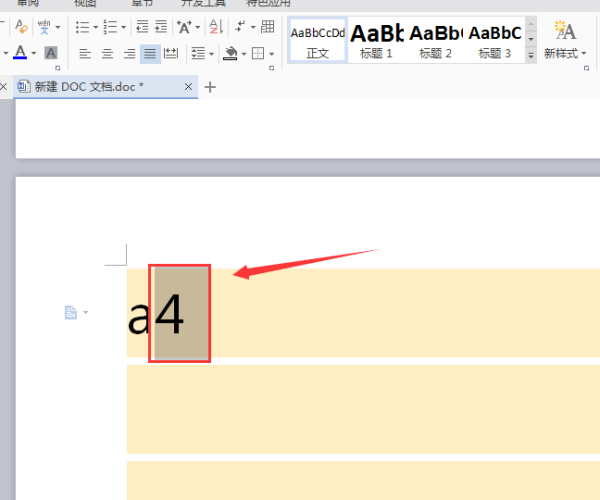Expand the bullet list style dropdown
The width and height of the screenshot is (600, 500).
[96, 27]
